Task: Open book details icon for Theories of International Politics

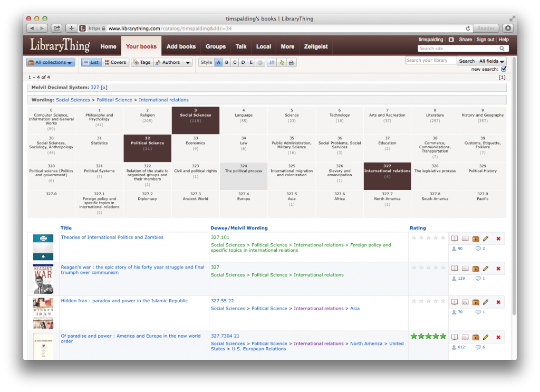Action: click(x=455, y=238)
